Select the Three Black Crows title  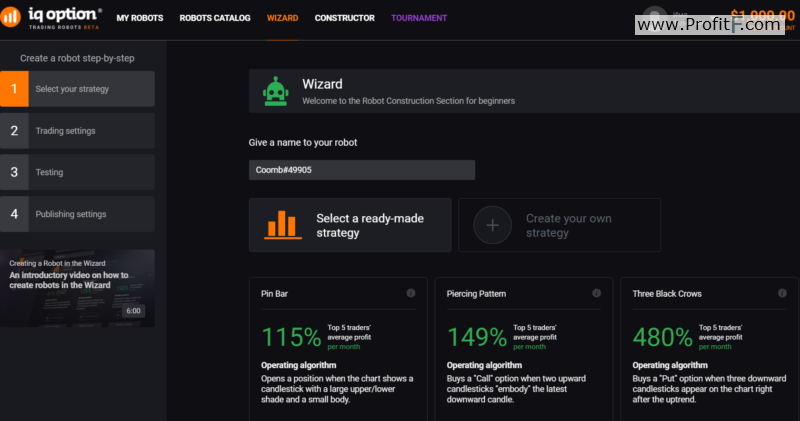[667, 293]
